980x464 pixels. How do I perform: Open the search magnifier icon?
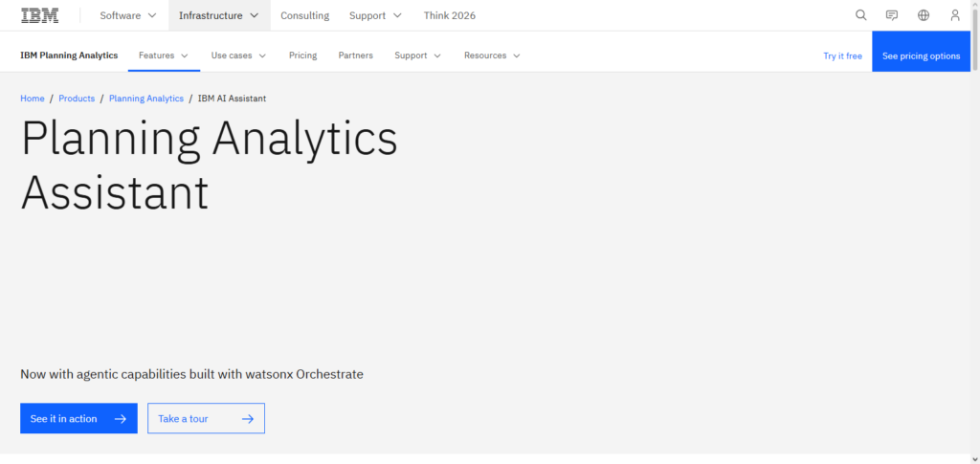pyautogui.click(x=860, y=15)
